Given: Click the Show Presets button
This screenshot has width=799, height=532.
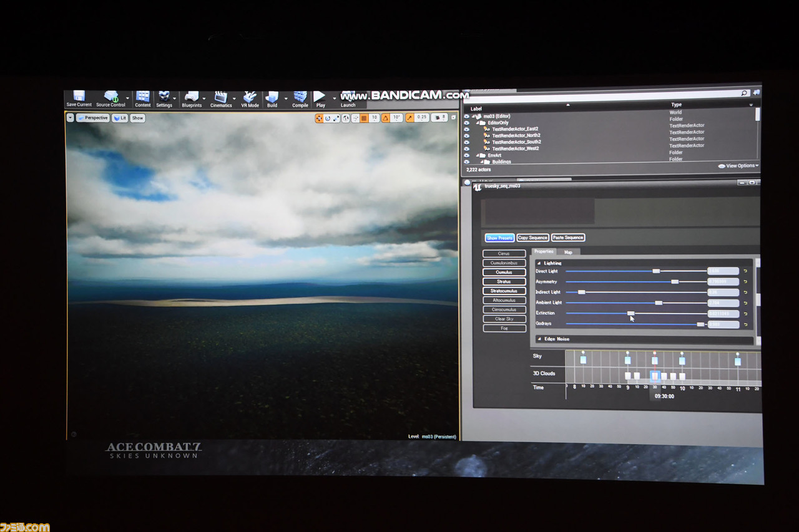Looking at the screenshot, I should [x=499, y=238].
